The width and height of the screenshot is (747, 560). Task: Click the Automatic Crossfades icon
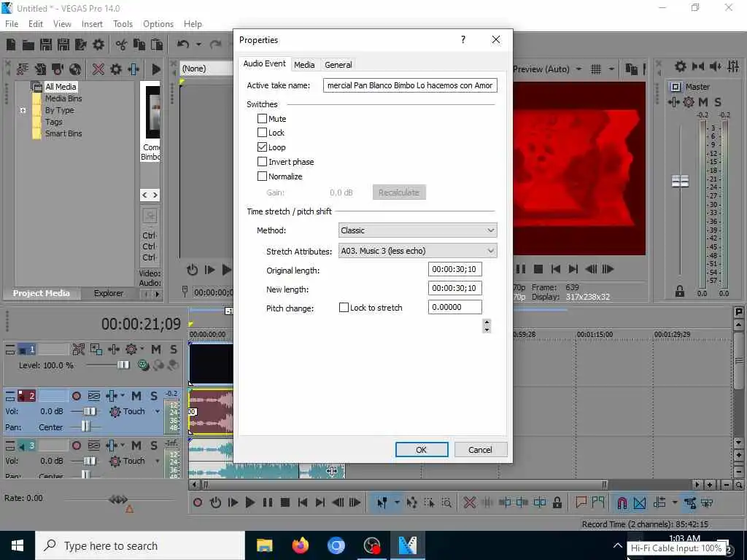click(640, 502)
